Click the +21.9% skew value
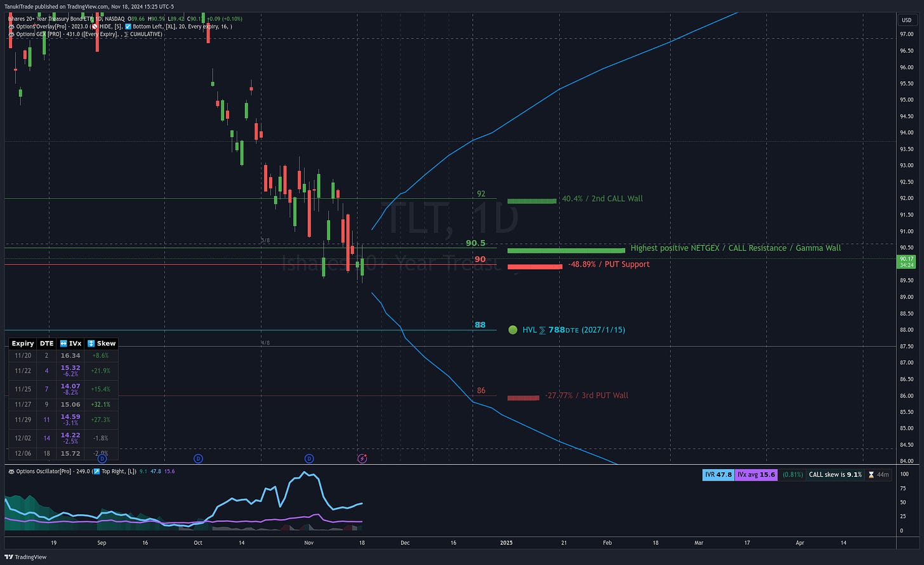 (x=101, y=371)
